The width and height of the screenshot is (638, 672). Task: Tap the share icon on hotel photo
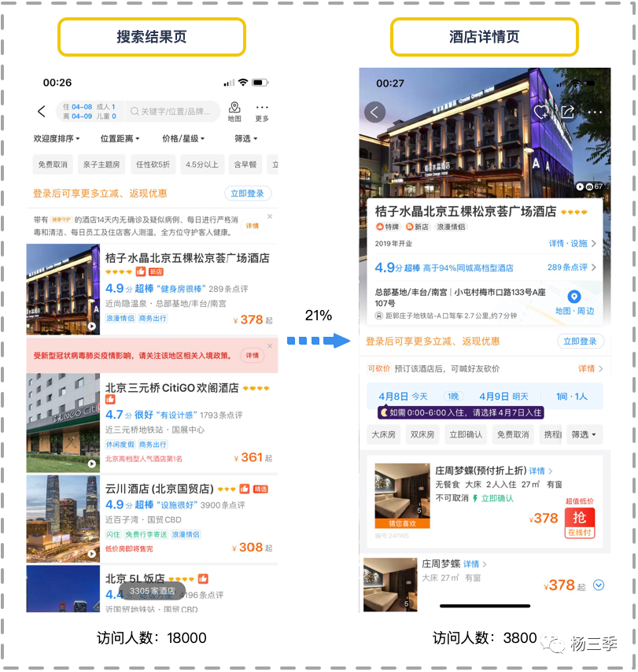coord(568,112)
